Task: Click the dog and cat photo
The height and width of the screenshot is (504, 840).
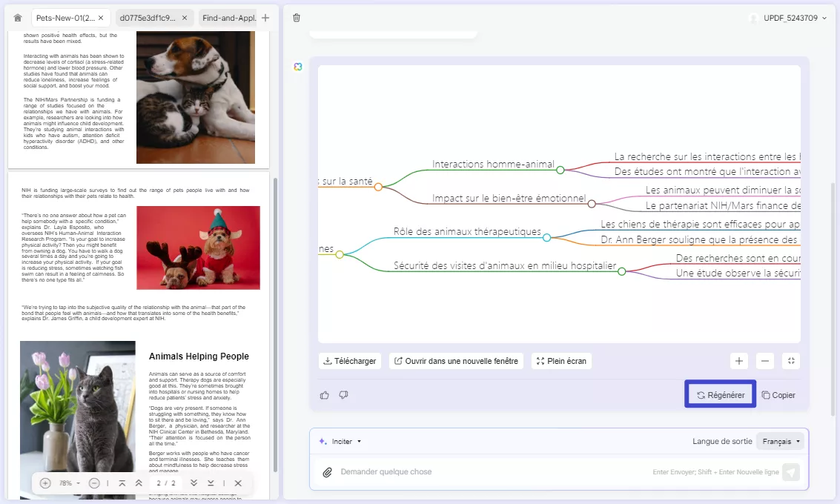Action: (196, 97)
